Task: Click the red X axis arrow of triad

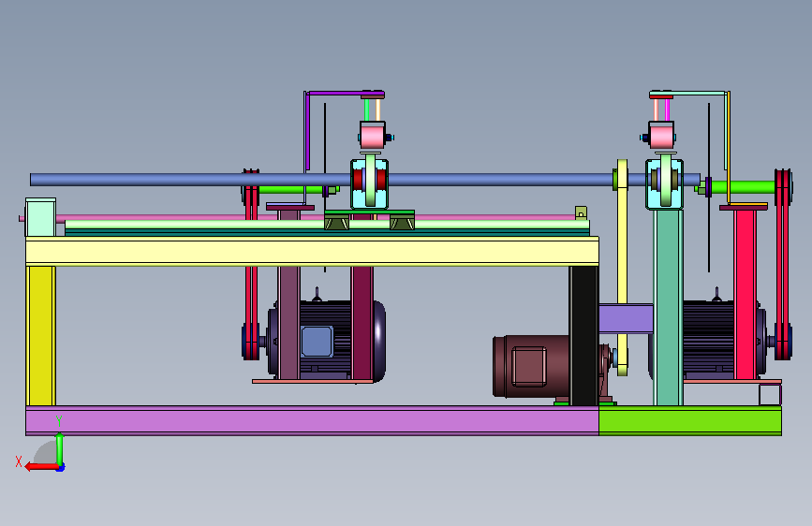Action: [x=41, y=467]
